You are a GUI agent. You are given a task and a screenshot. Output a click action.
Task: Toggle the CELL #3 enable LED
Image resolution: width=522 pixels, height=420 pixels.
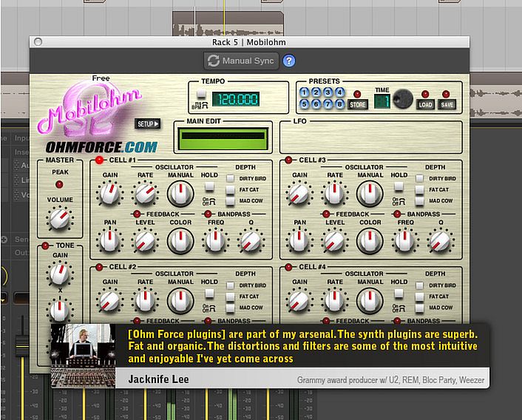tap(288, 160)
